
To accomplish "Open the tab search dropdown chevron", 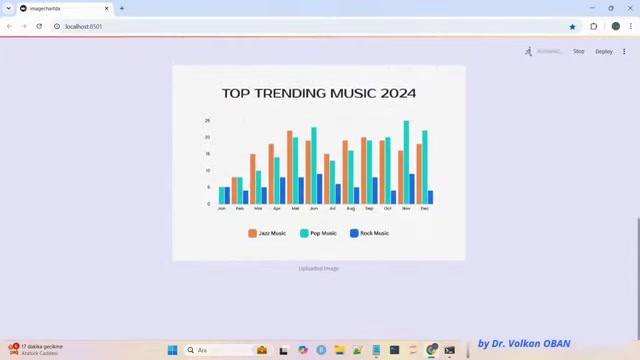I will pyautogui.click(x=9, y=8).
